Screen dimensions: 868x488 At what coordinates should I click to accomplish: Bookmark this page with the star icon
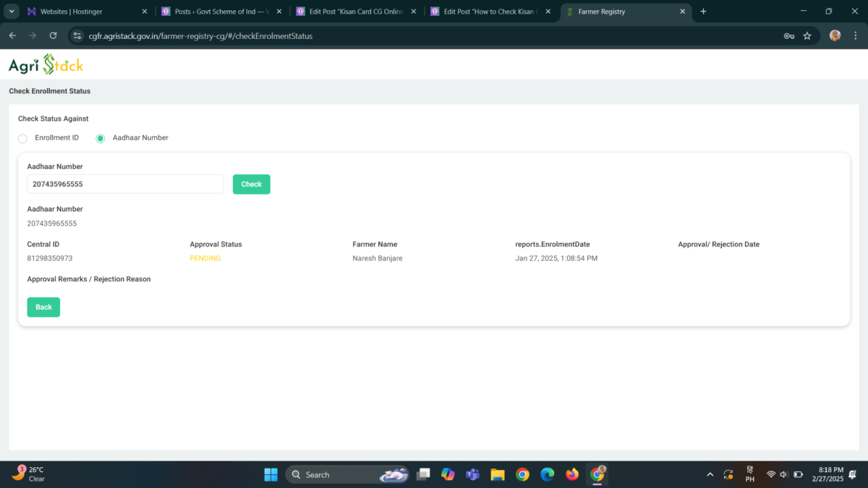(807, 35)
